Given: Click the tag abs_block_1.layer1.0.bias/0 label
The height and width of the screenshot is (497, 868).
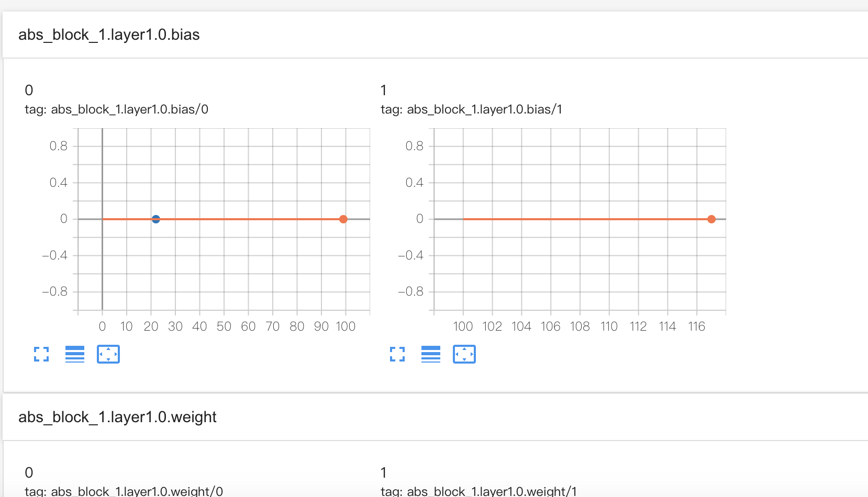Looking at the screenshot, I should pyautogui.click(x=117, y=109).
